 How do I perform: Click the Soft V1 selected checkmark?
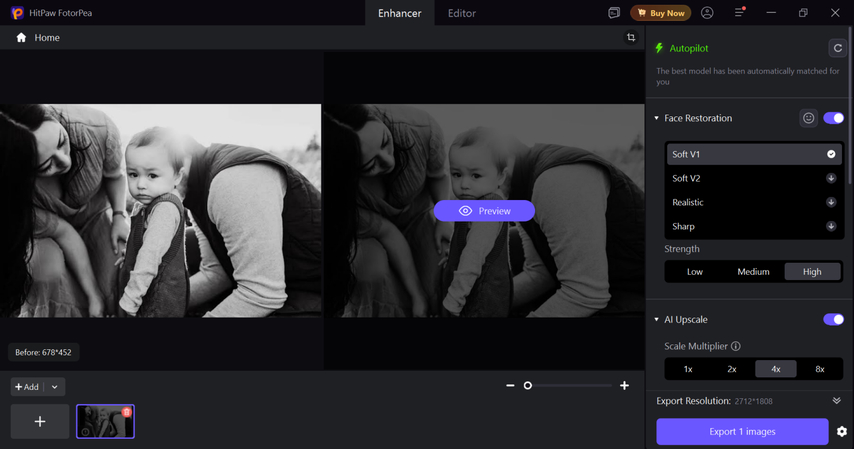click(x=831, y=154)
